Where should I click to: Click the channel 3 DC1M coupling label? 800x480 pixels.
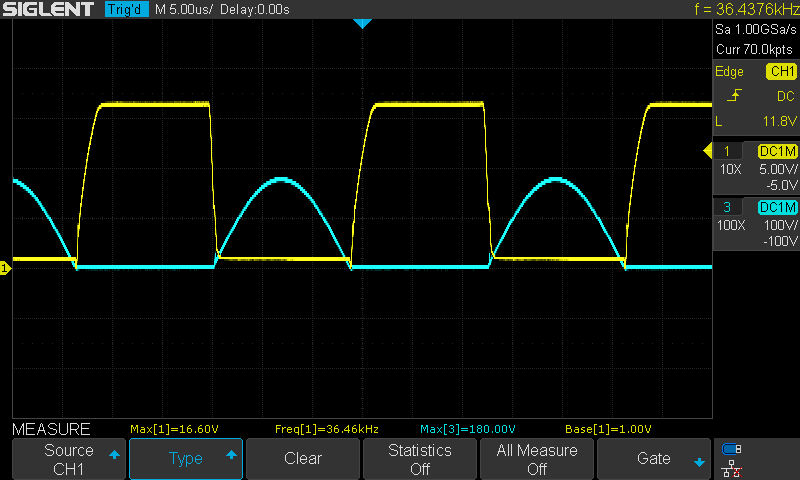[778, 207]
